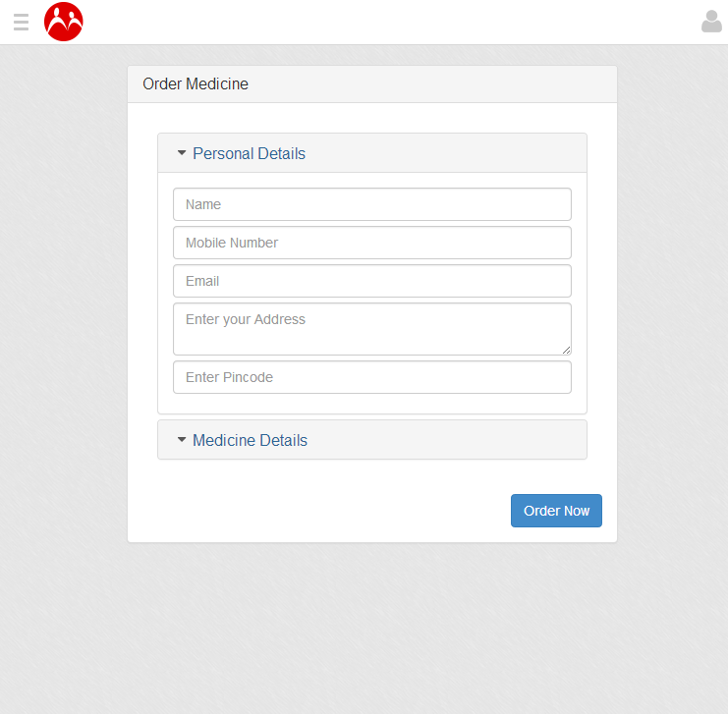Click into the Mobile Number field

(371, 243)
